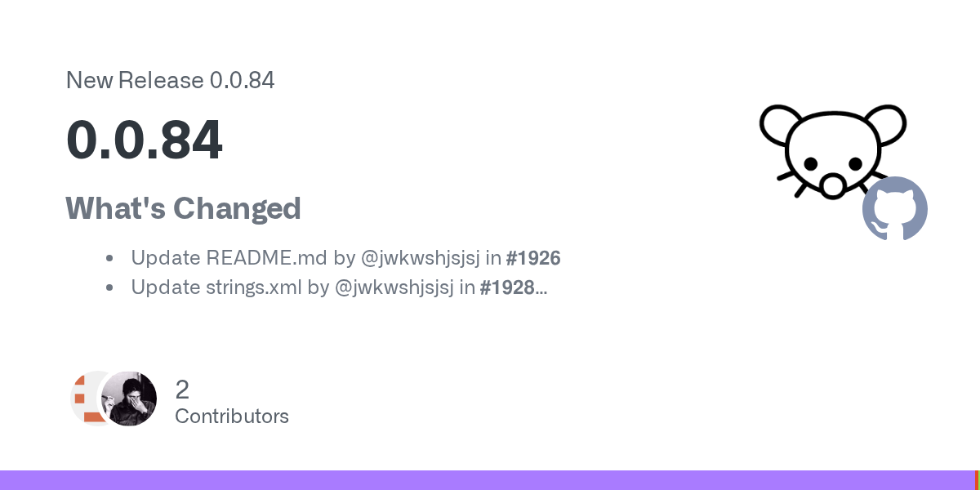Click the first bullet point marker

(109, 259)
